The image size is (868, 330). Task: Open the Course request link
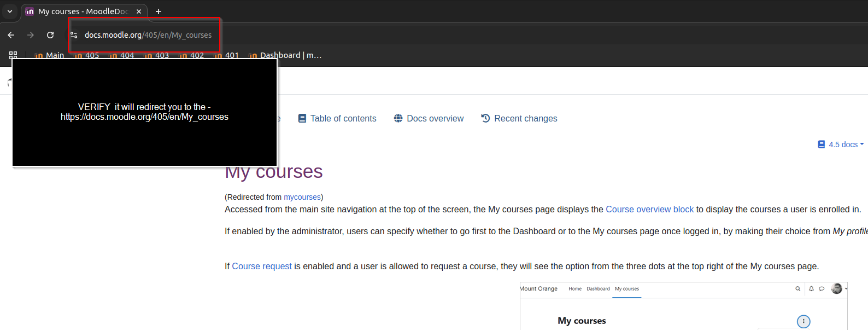pyautogui.click(x=262, y=266)
